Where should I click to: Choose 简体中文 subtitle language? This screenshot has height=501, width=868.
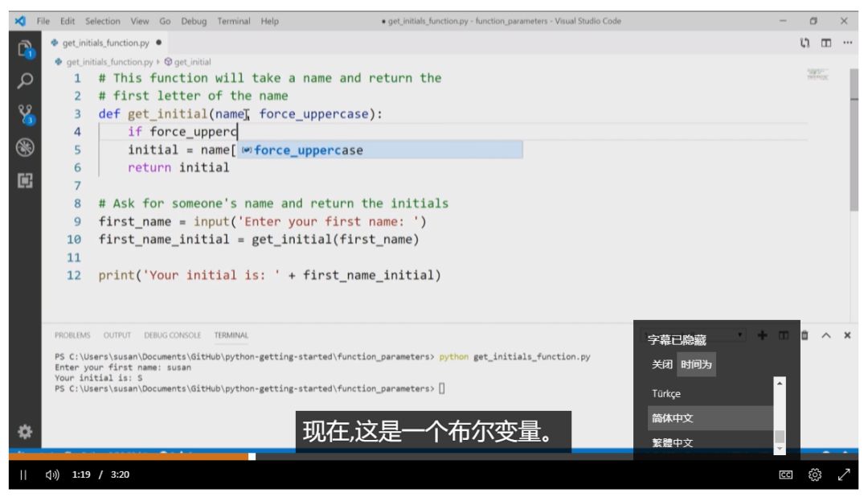click(x=710, y=418)
